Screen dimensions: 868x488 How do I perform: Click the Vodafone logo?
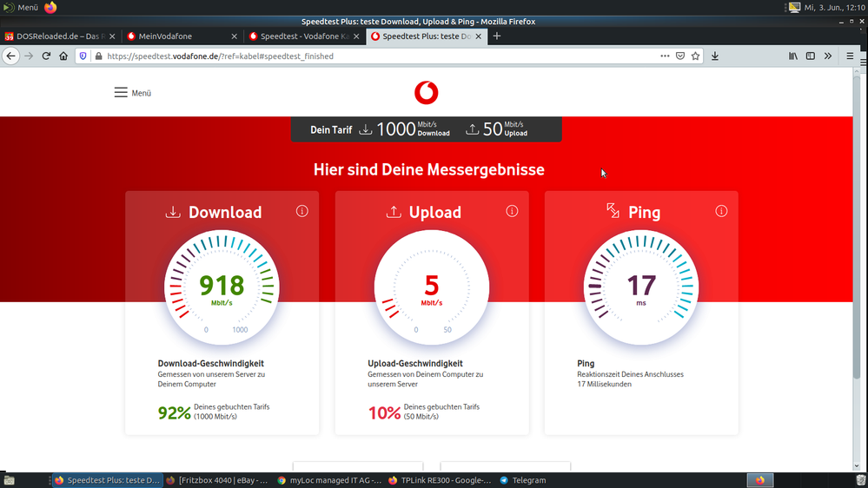pyautogui.click(x=427, y=93)
